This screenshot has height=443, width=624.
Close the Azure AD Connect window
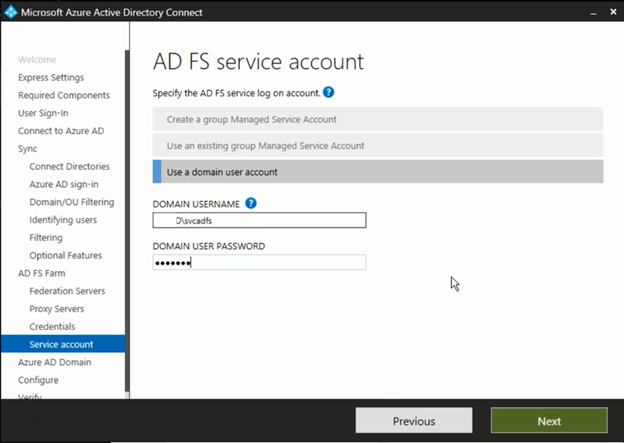613,12
